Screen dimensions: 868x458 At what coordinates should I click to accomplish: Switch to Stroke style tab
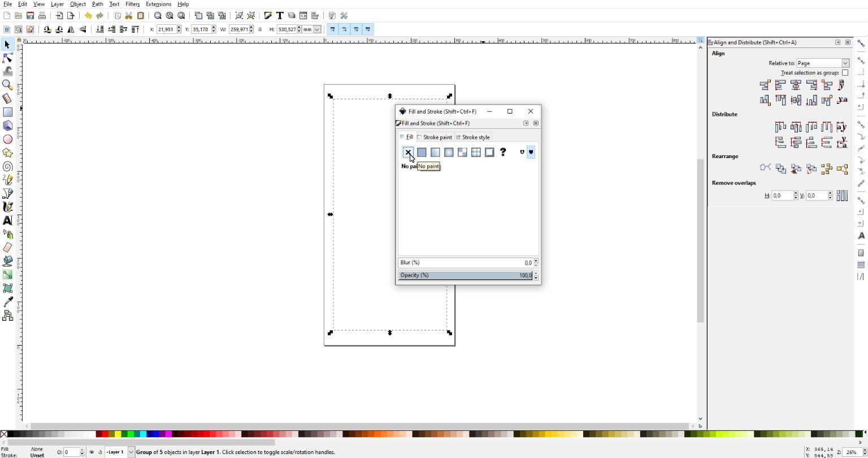473,137
